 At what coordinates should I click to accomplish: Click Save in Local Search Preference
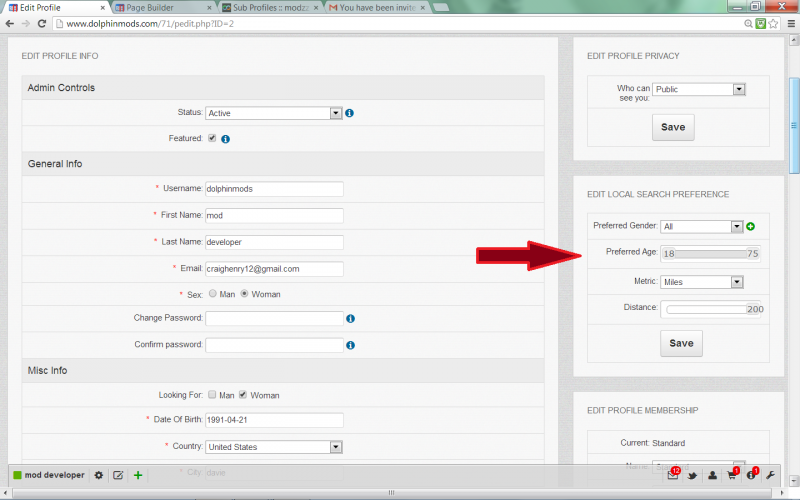pyautogui.click(x=682, y=343)
